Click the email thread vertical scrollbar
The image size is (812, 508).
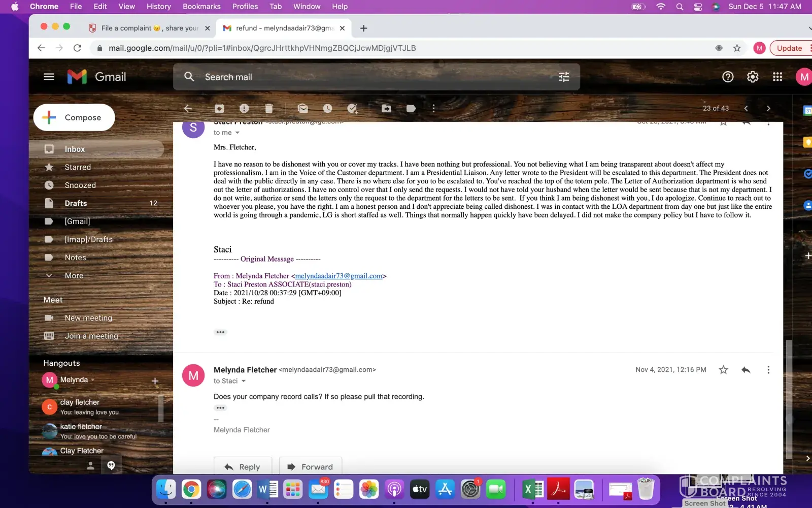(x=789, y=399)
